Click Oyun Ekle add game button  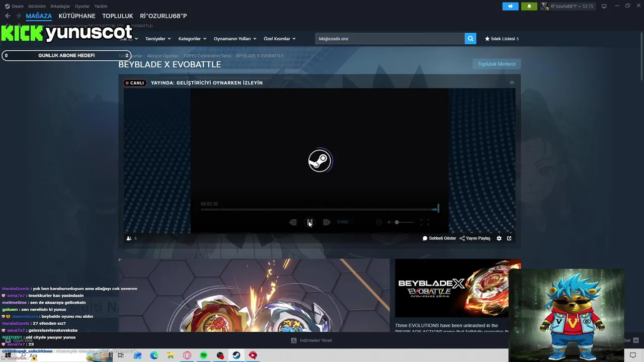[19, 340]
